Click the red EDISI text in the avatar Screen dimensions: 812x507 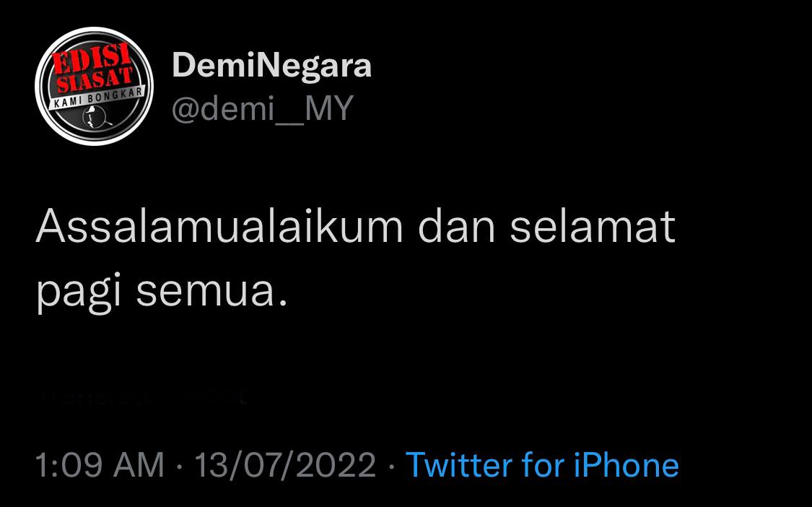(91, 58)
